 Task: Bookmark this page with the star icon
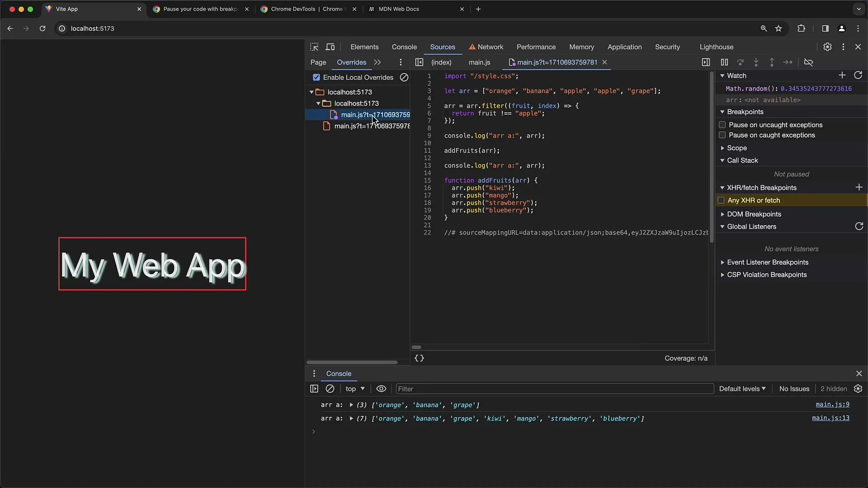[778, 28]
